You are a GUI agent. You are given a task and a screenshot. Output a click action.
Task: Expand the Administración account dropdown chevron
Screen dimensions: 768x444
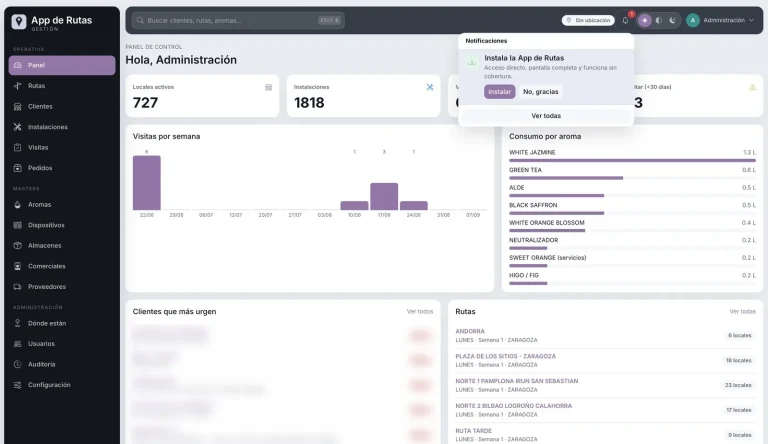(x=751, y=21)
